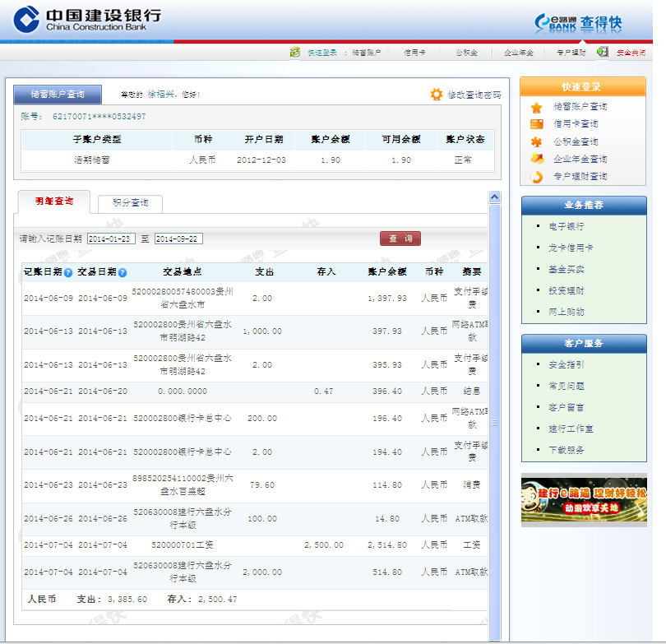Open 常见问题 under 客户服务
Screen dimensions: 666x644
pos(566,386)
